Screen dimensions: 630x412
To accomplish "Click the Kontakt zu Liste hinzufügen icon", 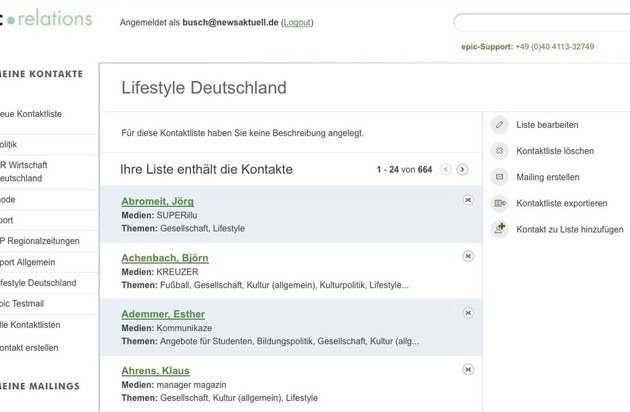I will tap(500, 229).
